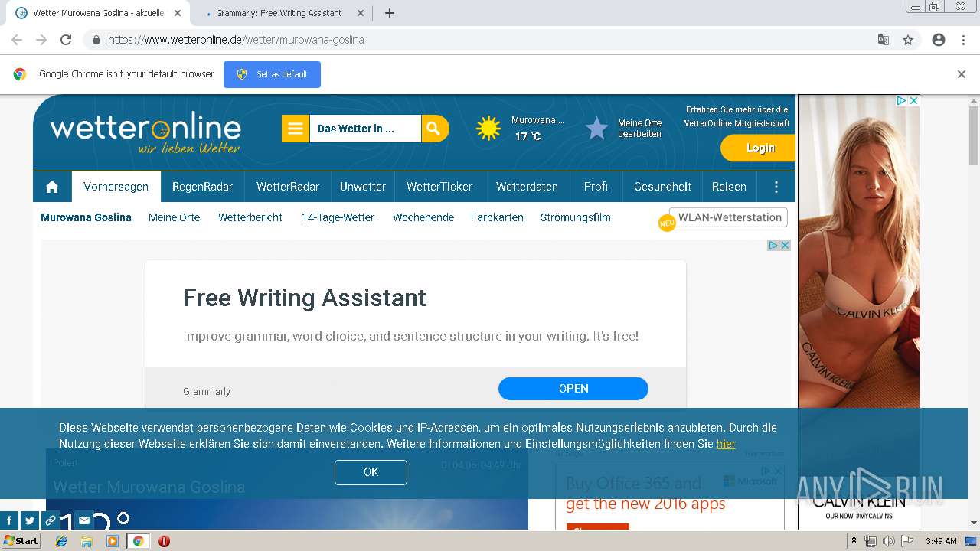Screen dimensions: 980x551
Task: Open the RegenRadar menu item
Action: click(202, 187)
